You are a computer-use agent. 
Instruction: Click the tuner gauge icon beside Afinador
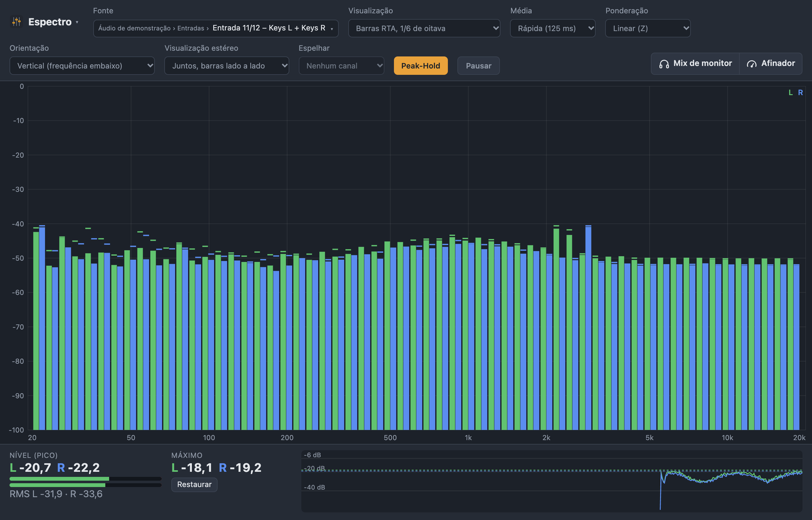(x=752, y=64)
